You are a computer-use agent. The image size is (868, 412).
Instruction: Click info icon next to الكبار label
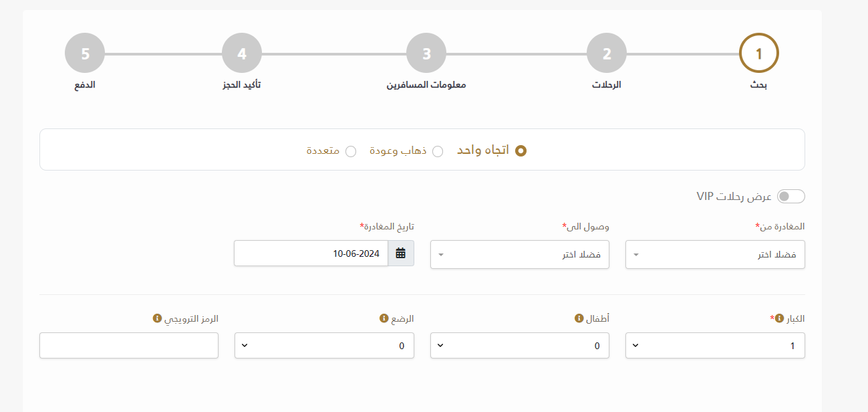[x=779, y=319]
